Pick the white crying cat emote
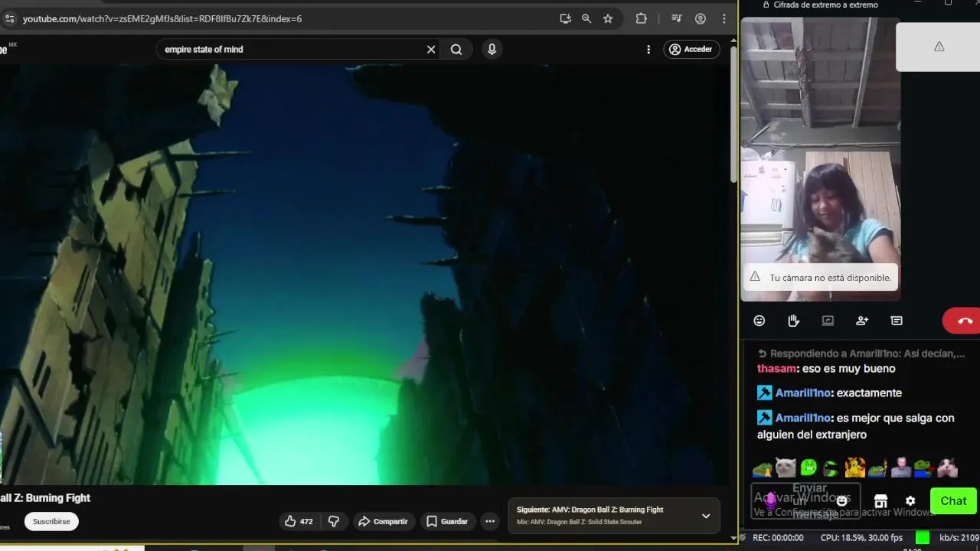 [x=786, y=467]
